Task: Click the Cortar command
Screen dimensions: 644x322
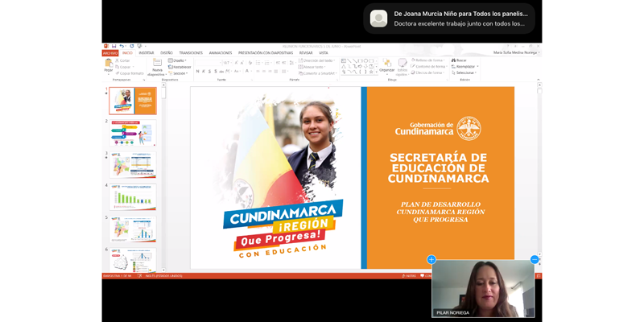Action: (122, 60)
